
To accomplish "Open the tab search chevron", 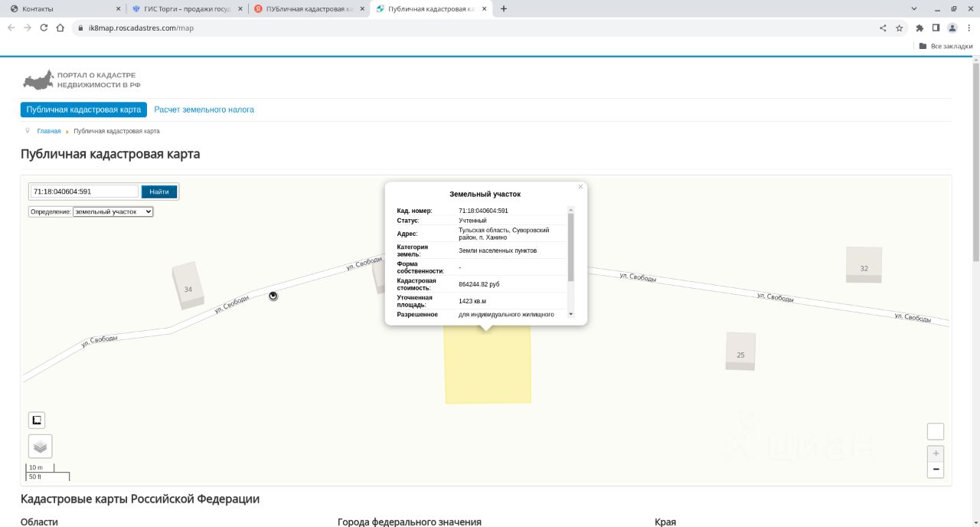I will [x=914, y=8].
